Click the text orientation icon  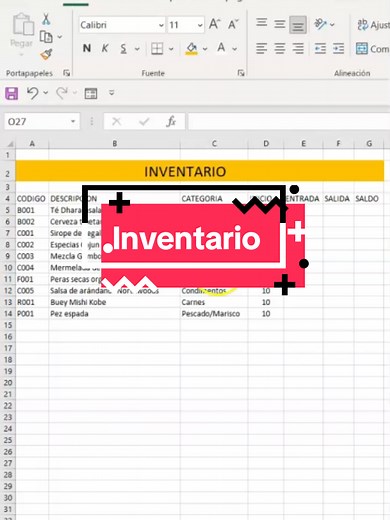320,24
